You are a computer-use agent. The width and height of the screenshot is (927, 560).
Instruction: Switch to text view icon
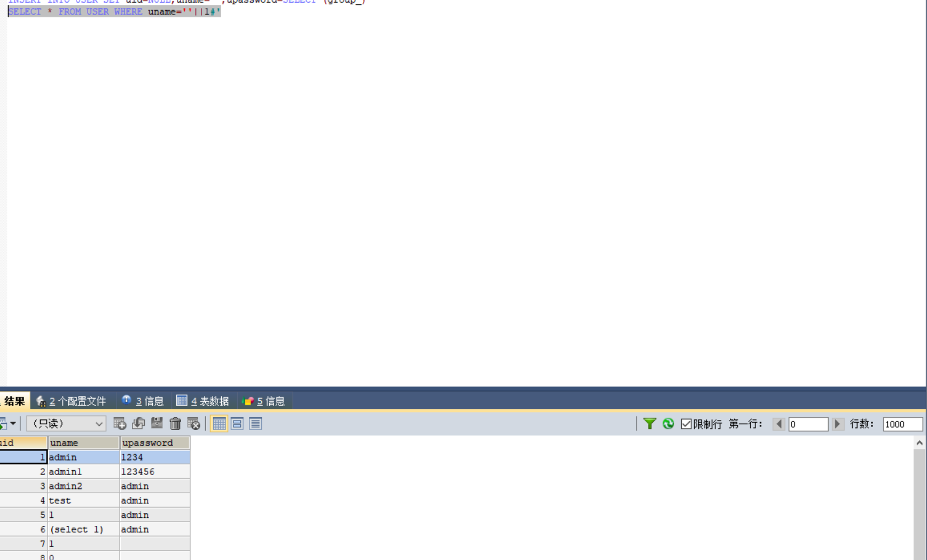click(x=255, y=424)
